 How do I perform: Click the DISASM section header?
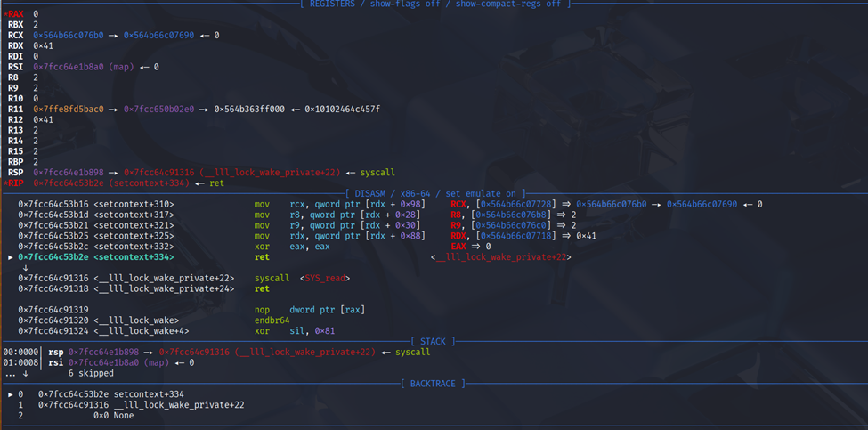click(434, 193)
